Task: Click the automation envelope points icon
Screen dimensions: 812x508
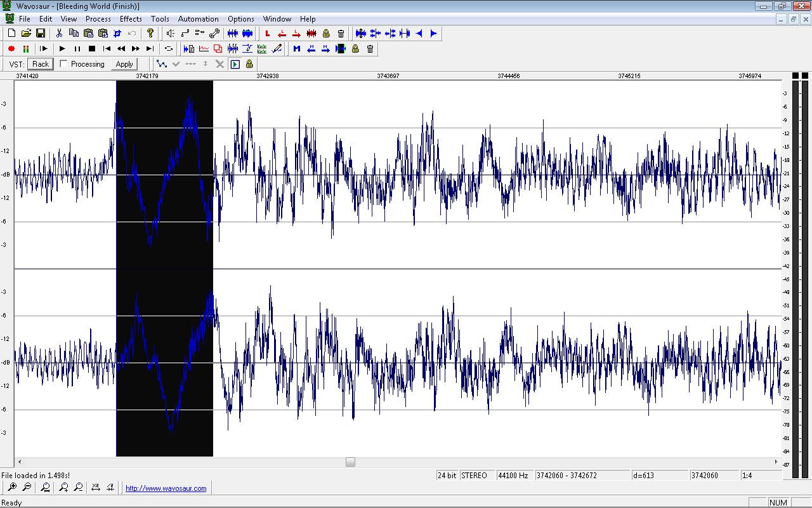Action: coord(162,64)
